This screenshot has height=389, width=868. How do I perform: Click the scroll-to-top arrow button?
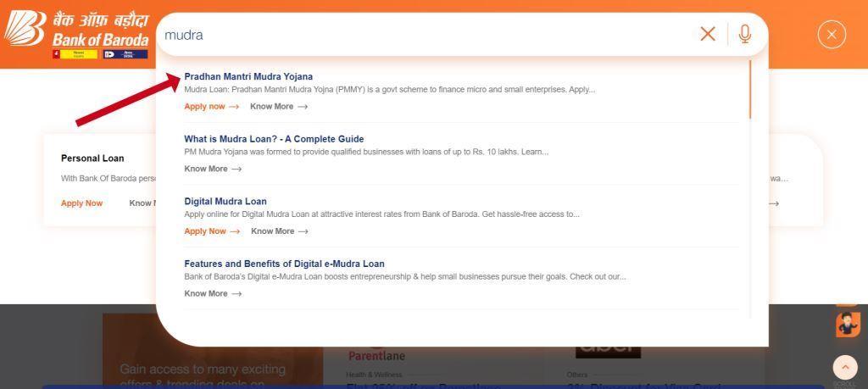pyautogui.click(x=845, y=367)
